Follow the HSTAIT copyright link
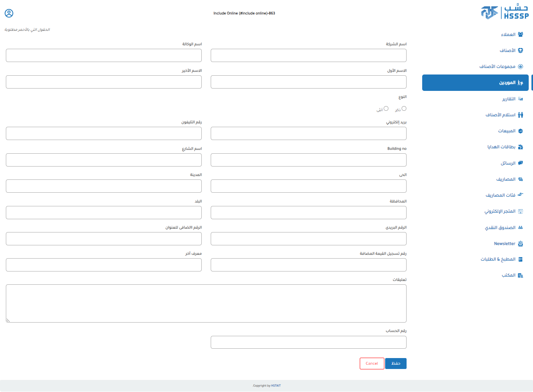Image resolution: width=533 pixels, height=392 pixels. 276,386
